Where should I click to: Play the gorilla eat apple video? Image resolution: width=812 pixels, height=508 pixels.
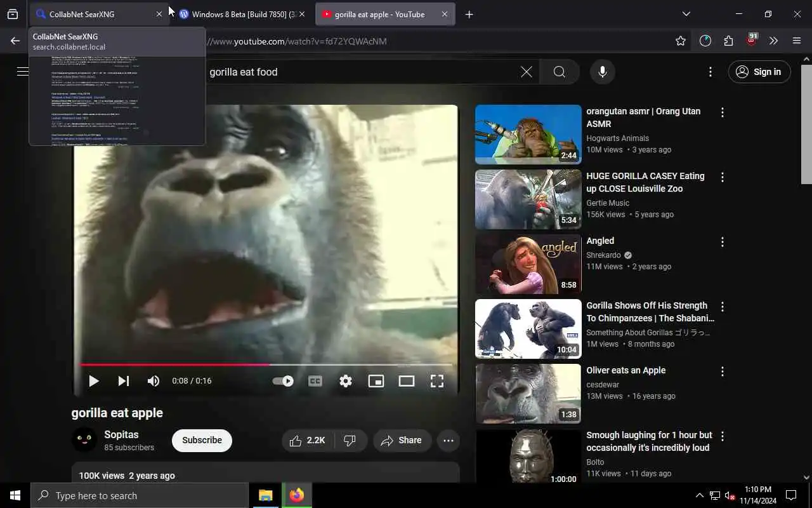pos(93,381)
